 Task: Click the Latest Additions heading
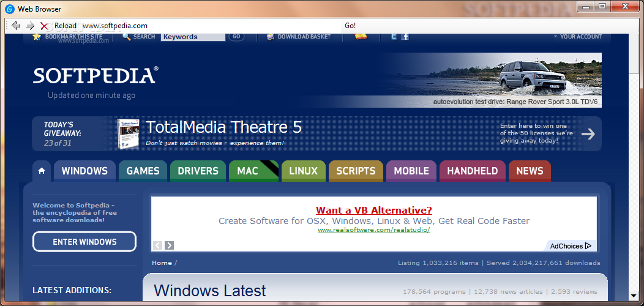coord(72,290)
